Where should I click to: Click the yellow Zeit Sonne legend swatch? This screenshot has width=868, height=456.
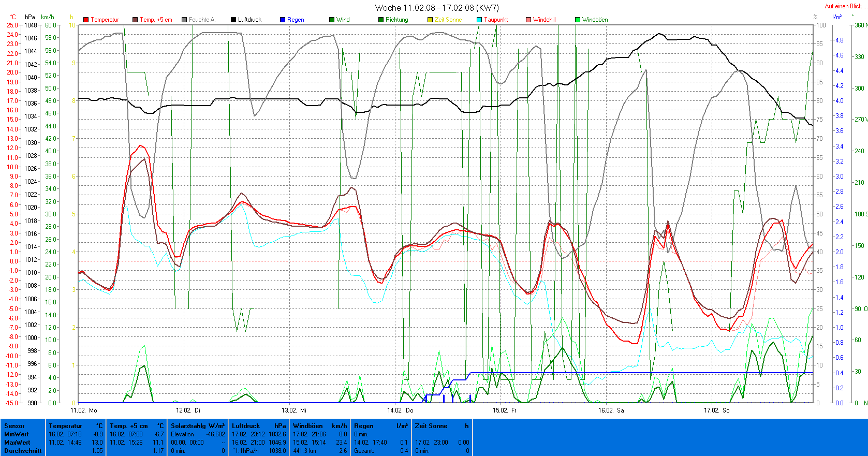tap(430, 20)
